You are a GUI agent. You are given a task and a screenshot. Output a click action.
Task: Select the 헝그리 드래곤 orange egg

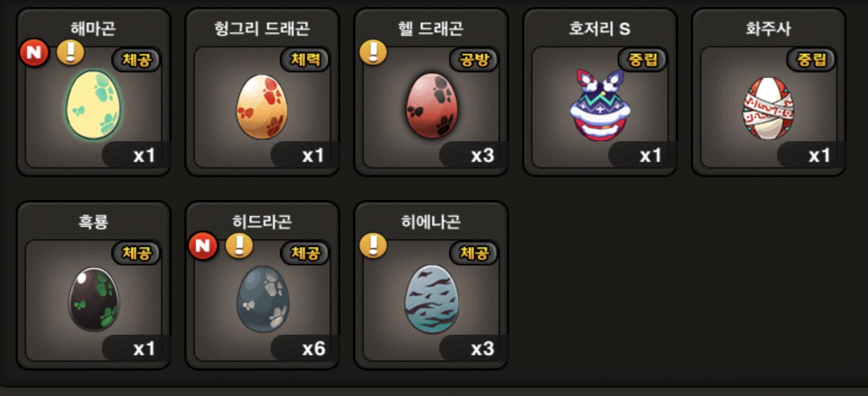[262, 106]
